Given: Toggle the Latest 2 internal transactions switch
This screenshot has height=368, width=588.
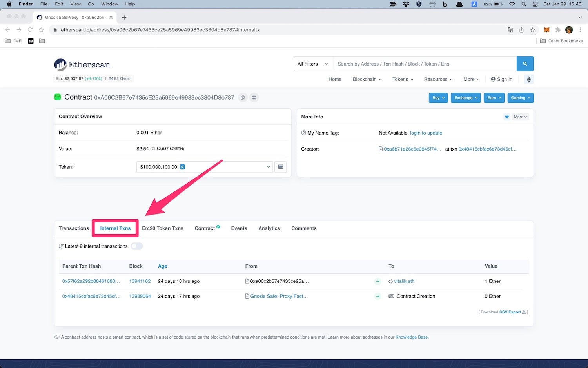Looking at the screenshot, I should tap(137, 246).
